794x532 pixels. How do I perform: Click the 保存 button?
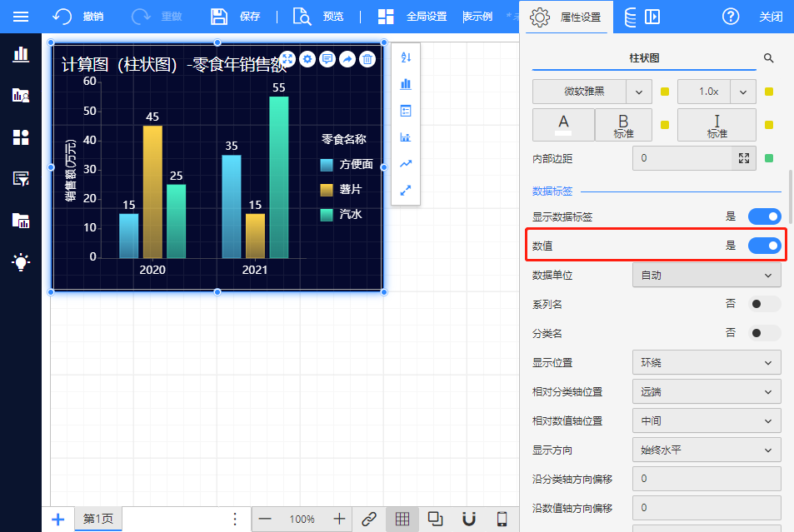(236, 17)
